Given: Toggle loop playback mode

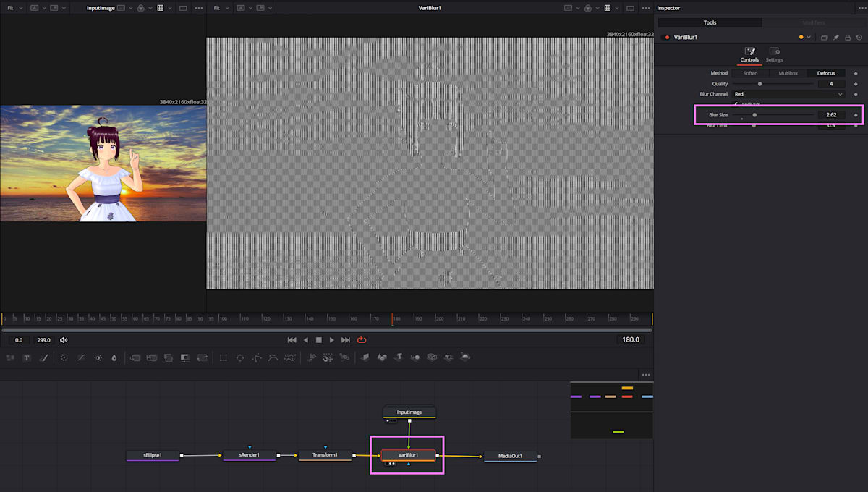Looking at the screenshot, I should (x=361, y=339).
